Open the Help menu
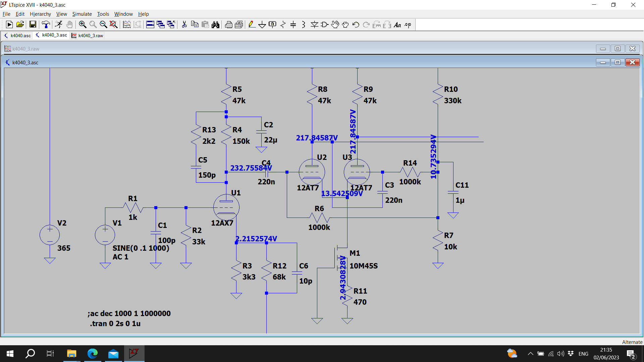Viewport: 644px width, 362px height. point(143,14)
